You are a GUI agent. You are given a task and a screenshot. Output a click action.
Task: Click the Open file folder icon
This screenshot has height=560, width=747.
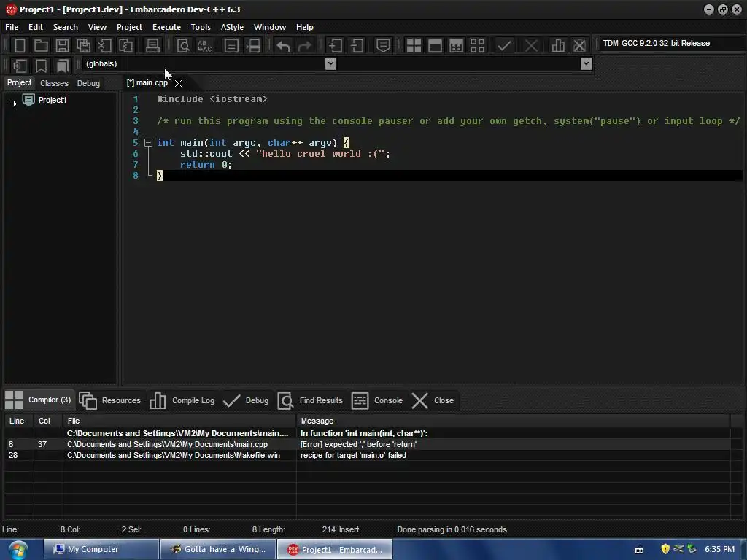pyautogui.click(x=41, y=46)
